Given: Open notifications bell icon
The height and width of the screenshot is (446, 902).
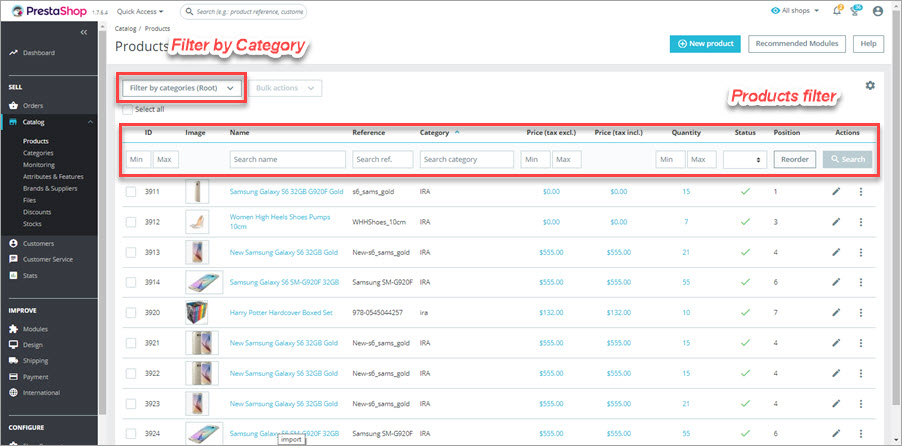Looking at the screenshot, I should pyautogui.click(x=837, y=10).
